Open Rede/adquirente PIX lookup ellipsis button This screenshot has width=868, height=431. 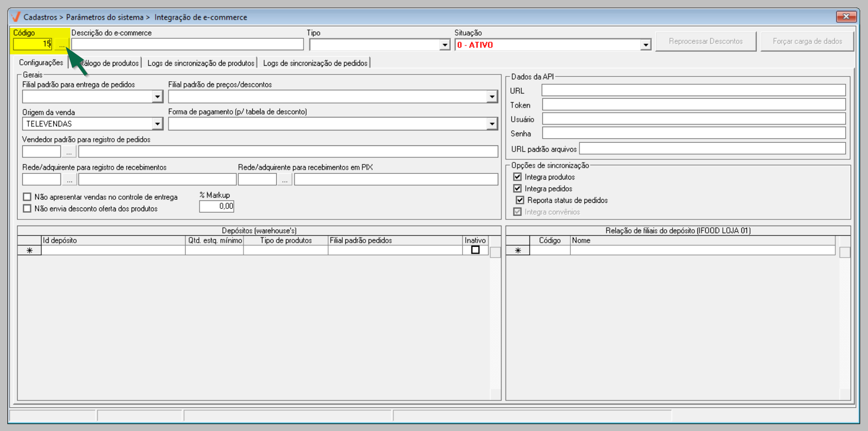(x=285, y=180)
